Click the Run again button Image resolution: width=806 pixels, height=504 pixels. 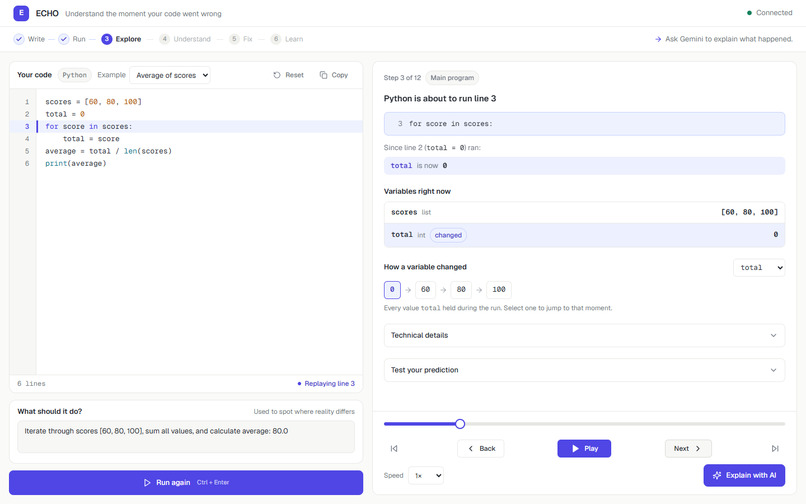186,482
